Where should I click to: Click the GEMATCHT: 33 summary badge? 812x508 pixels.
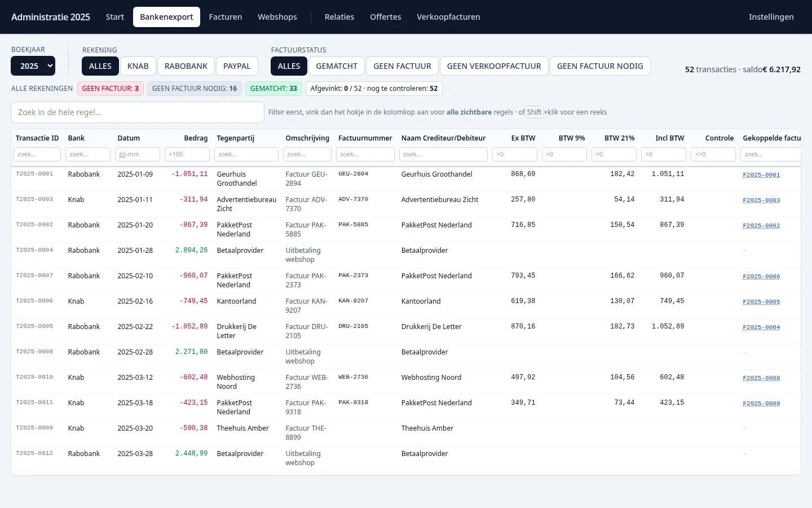point(273,89)
